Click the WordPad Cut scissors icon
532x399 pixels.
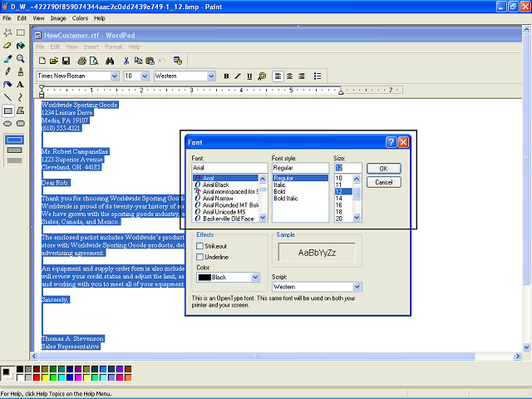click(126, 61)
